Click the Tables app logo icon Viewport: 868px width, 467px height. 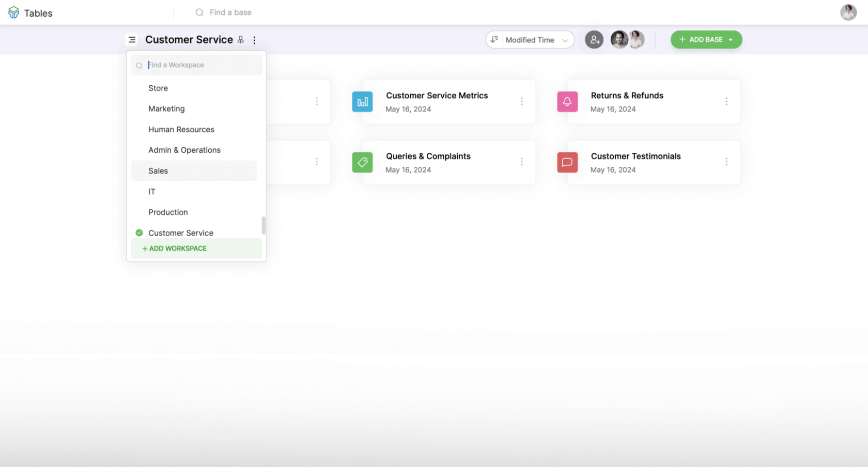(14, 13)
